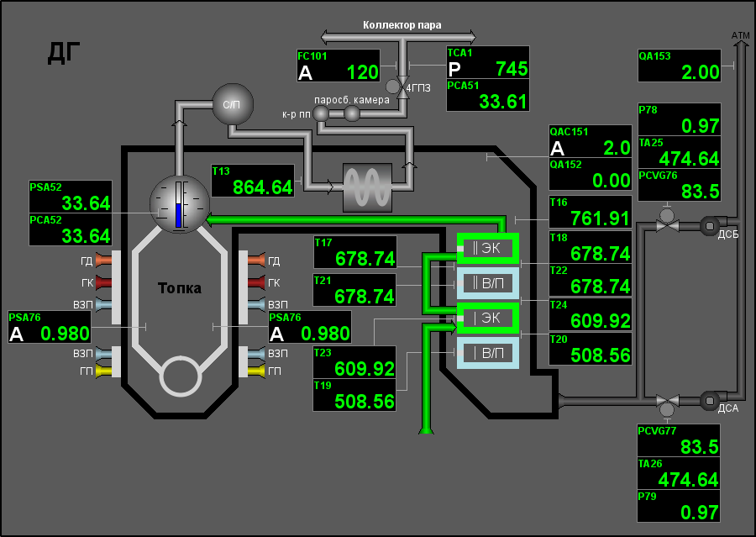The image size is (756, 537).
Task: Click the T17 temperature box
Action: (x=355, y=252)
